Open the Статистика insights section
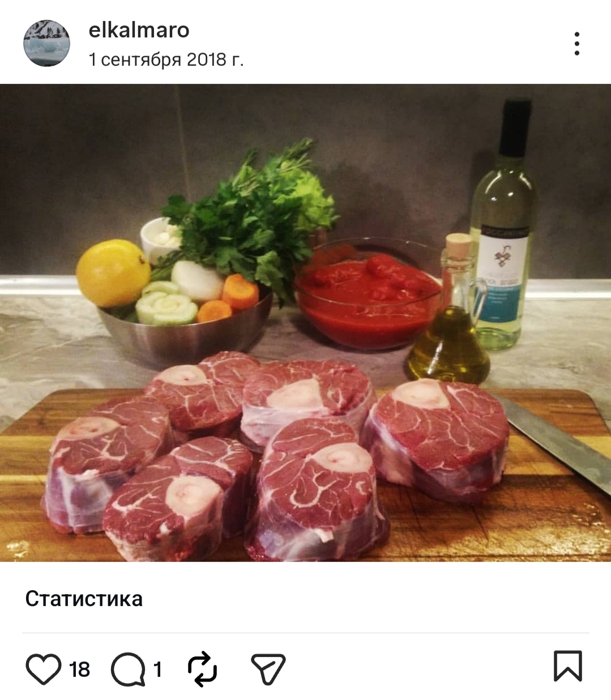The image size is (611, 700). (84, 599)
